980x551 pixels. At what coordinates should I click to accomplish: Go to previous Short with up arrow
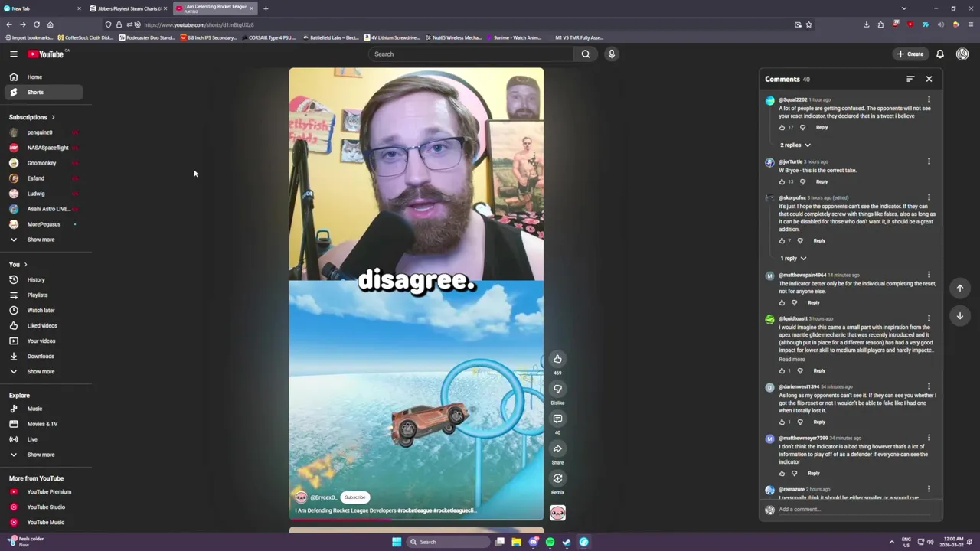click(960, 288)
